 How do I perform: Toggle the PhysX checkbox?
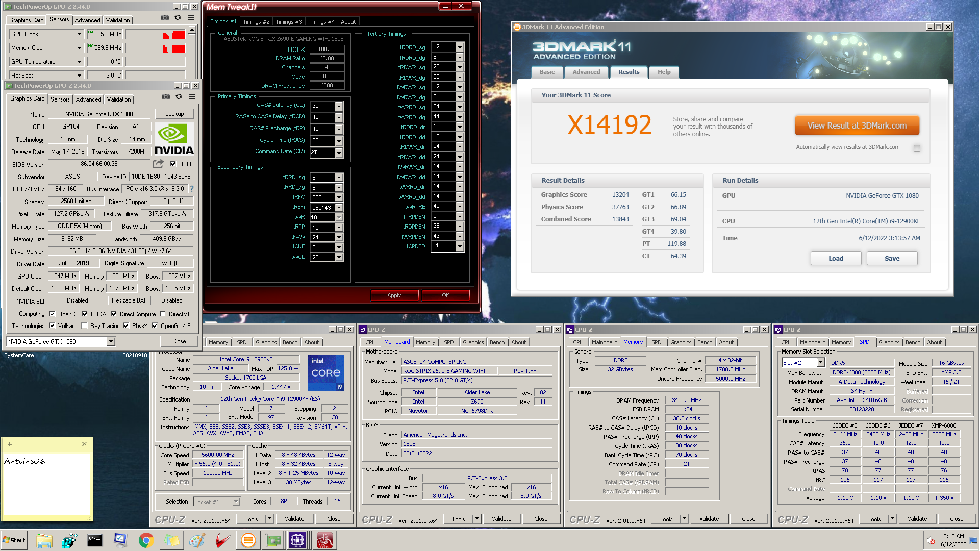(x=126, y=326)
